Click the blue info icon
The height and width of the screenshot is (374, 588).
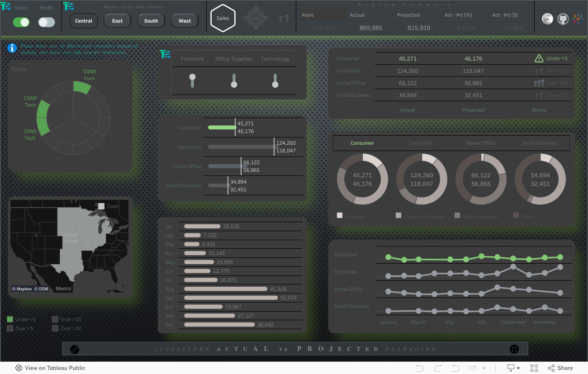13,48
